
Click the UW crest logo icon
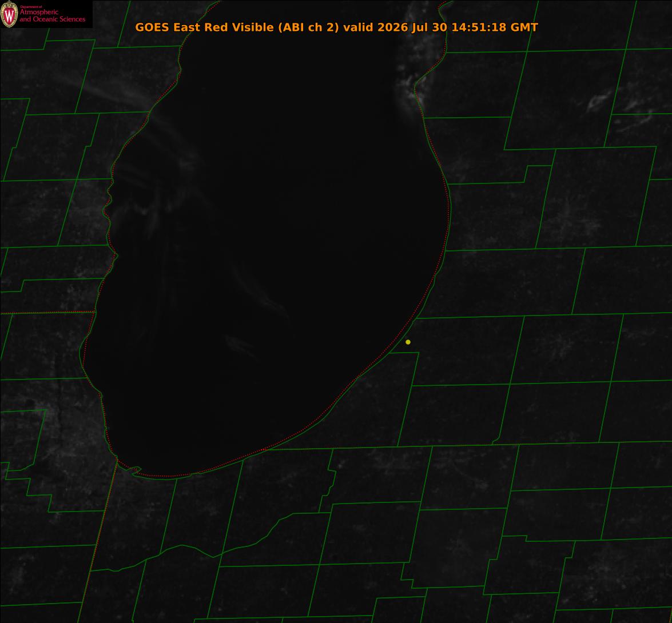coord(9,14)
